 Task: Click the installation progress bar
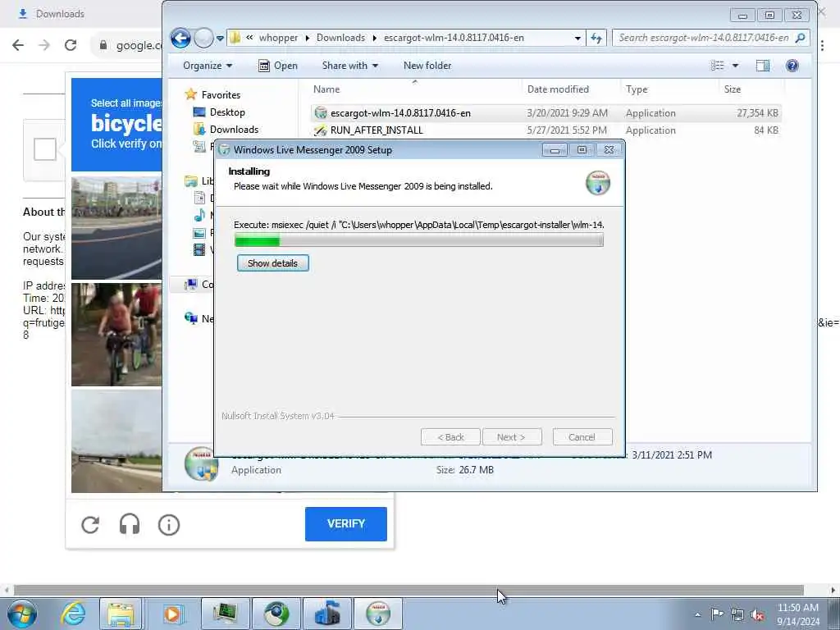pyautogui.click(x=419, y=240)
